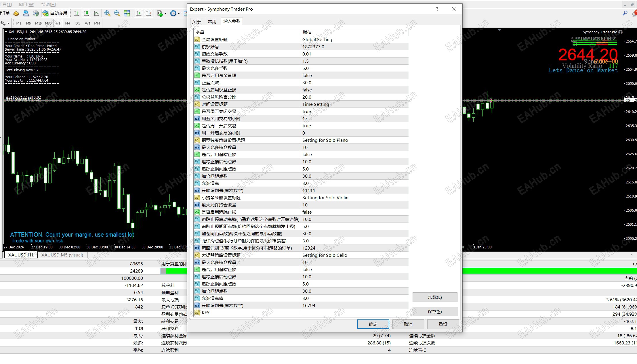The image size is (637, 364).
Task: Load a preset with 加载(L) button
Action: point(435,297)
